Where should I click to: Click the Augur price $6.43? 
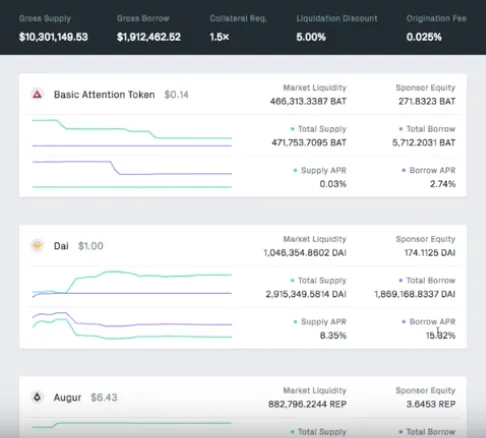(104, 397)
